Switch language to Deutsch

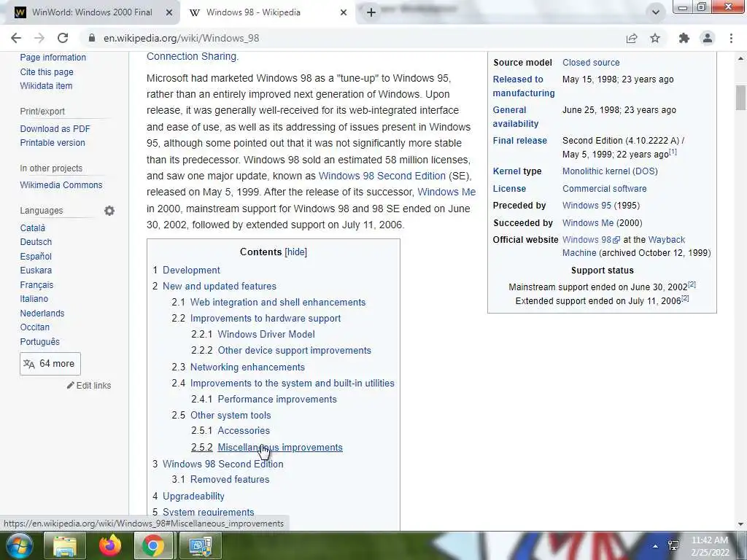[x=36, y=242]
